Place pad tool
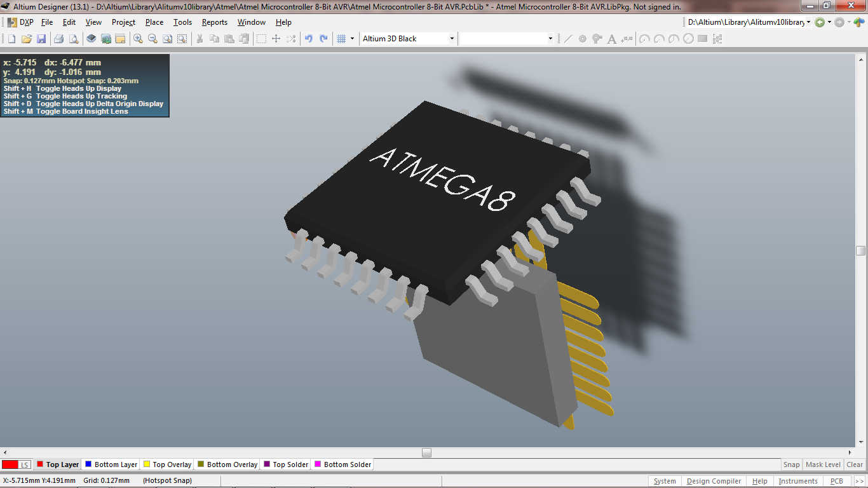868x488 pixels. point(583,39)
